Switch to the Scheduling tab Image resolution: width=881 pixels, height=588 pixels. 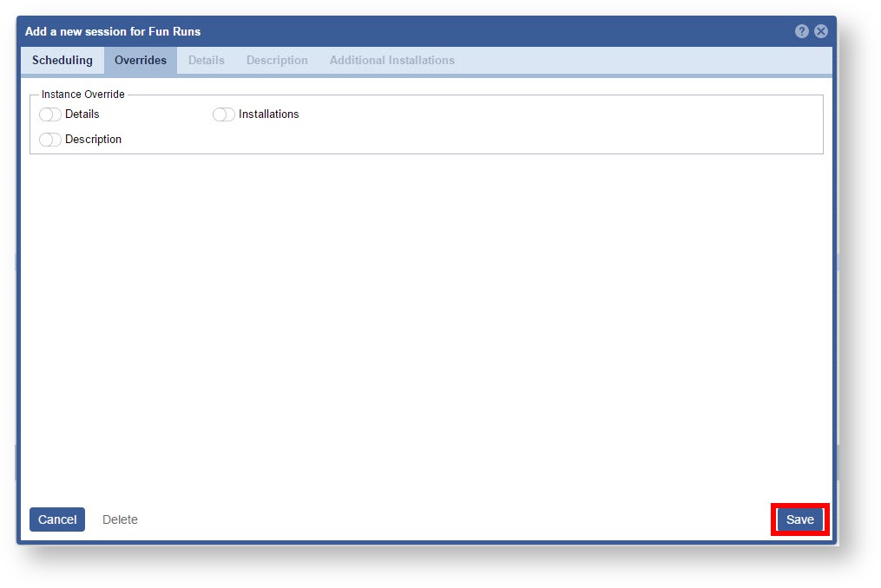(62, 61)
